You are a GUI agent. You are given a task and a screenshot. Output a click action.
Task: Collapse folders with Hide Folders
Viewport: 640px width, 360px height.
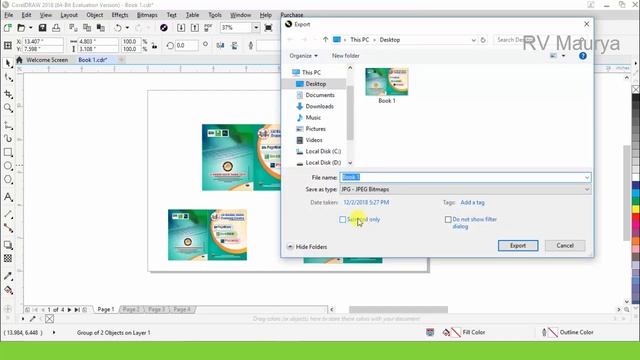(x=307, y=247)
